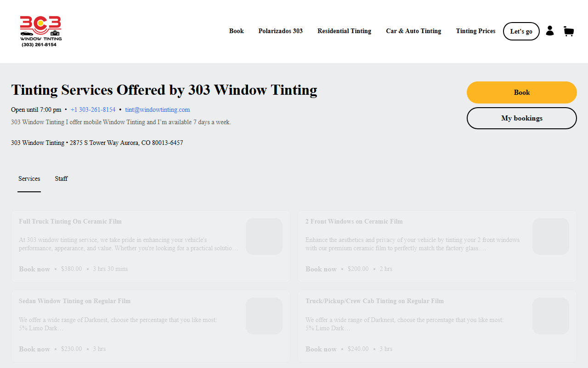Book now for Sedan Window Tinting $230.00
The width and height of the screenshot is (588, 368).
tap(34, 349)
